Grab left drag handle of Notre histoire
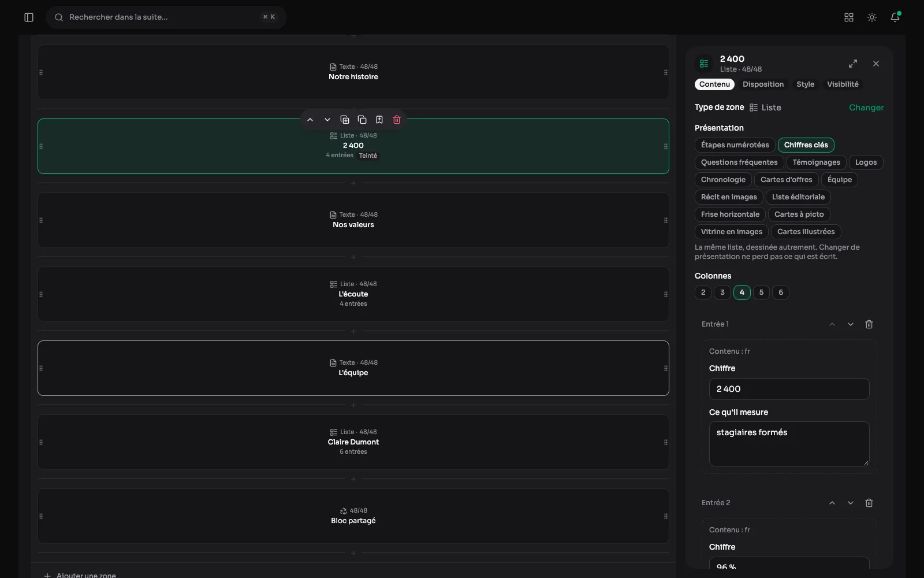The height and width of the screenshot is (578, 924). coord(41,72)
